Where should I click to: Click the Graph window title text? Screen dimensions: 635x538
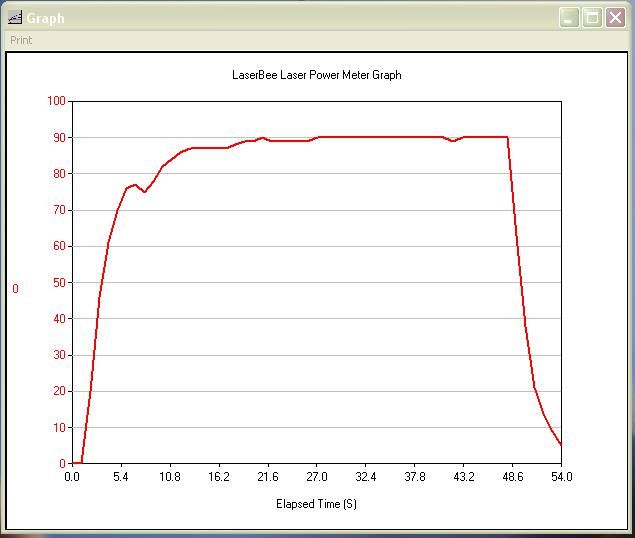pyautogui.click(x=45, y=19)
